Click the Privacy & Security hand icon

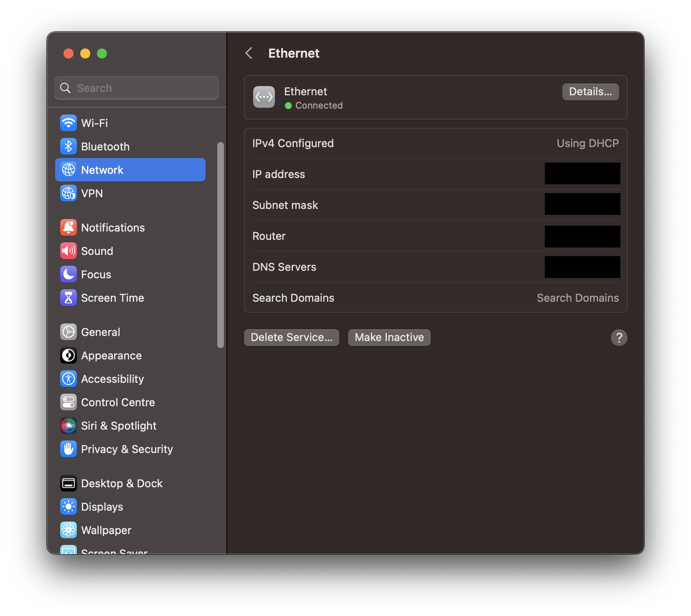coord(69,449)
